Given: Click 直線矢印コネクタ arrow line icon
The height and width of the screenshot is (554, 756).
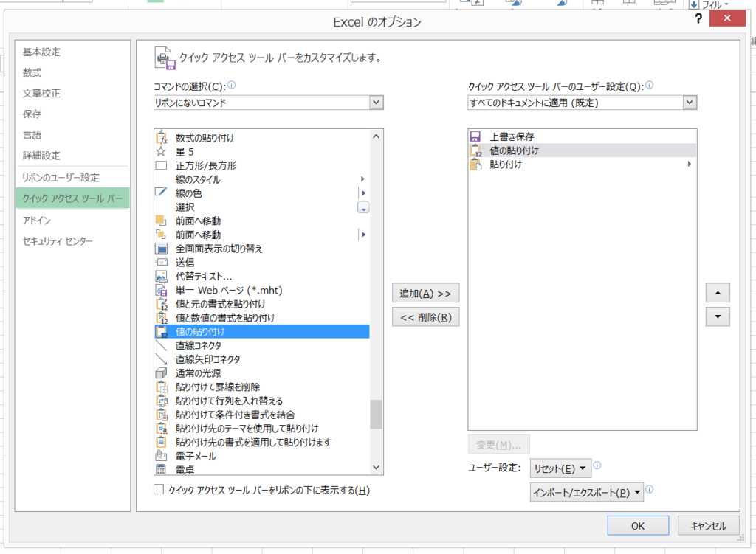Looking at the screenshot, I should [161, 359].
